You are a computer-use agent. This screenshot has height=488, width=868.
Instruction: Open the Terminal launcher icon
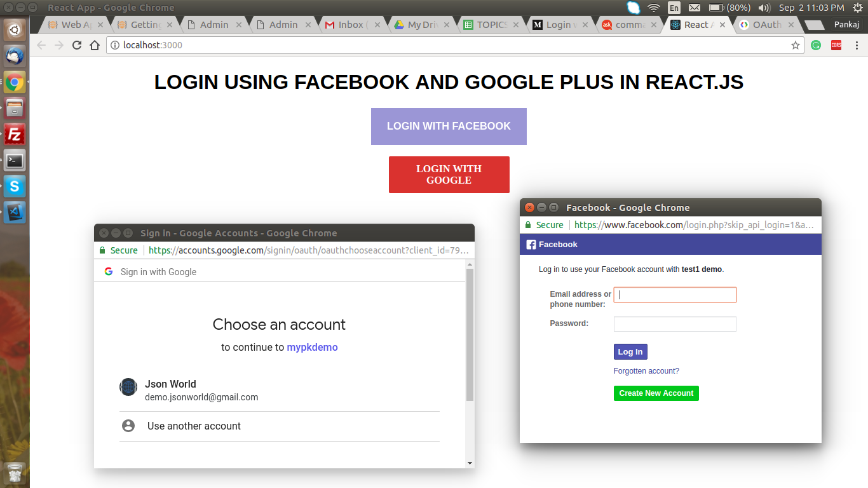pyautogui.click(x=15, y=160)
